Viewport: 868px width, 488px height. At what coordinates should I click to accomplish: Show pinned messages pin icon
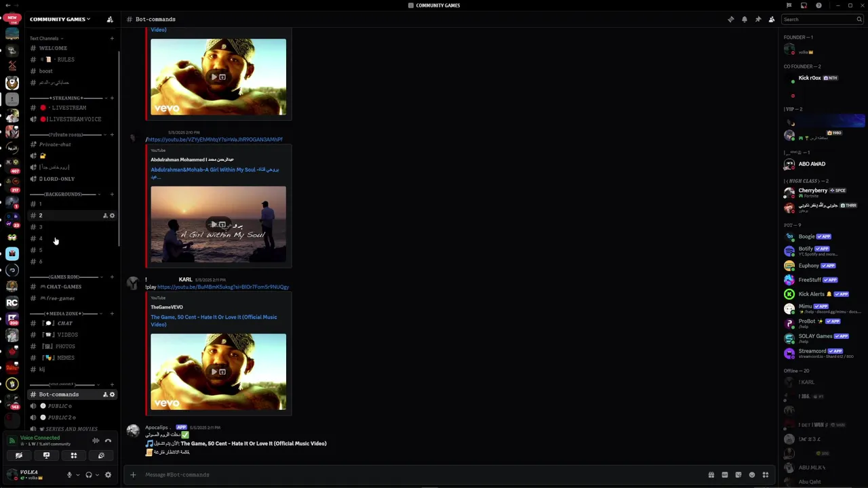click(x=758, y=19)
